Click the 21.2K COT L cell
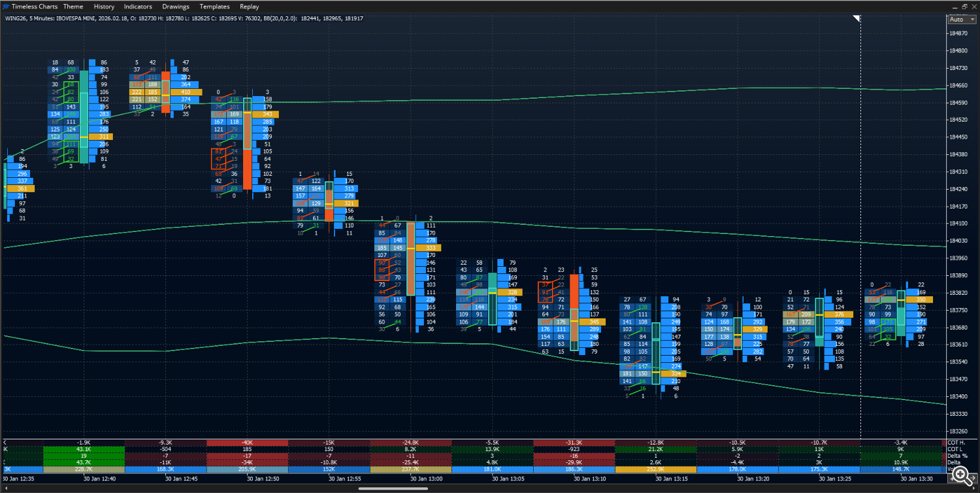The width and height of the screenshot is (980, 493). click(656, 449)
